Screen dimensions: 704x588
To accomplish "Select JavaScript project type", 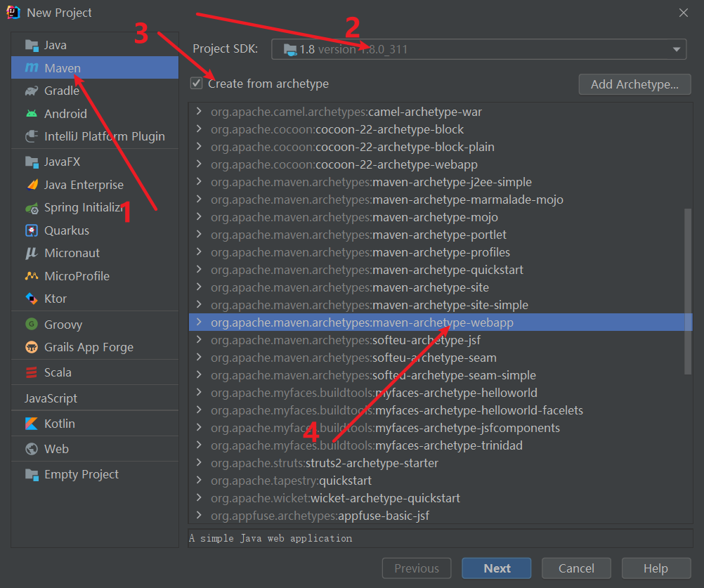I will pos(95,398).
